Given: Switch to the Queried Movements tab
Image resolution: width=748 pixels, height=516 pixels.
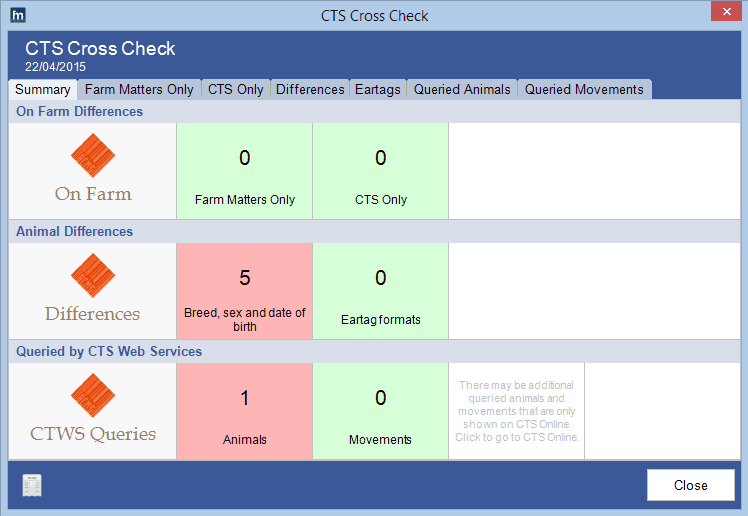Looking at the screenshot, I should (x=584, y=90).
